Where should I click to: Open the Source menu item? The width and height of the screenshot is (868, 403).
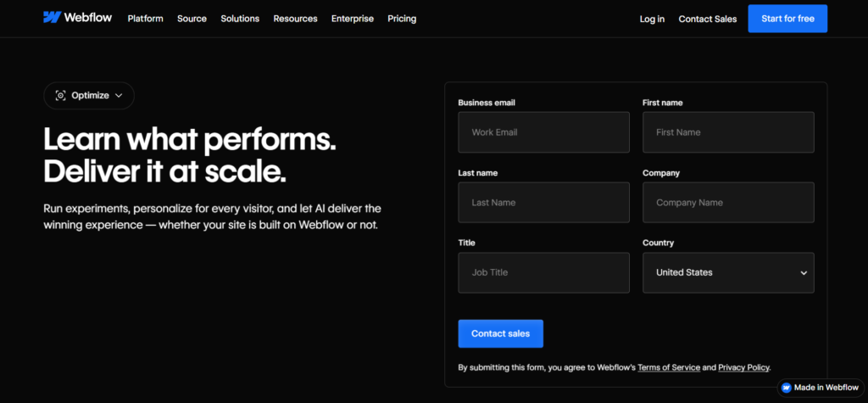192,19
